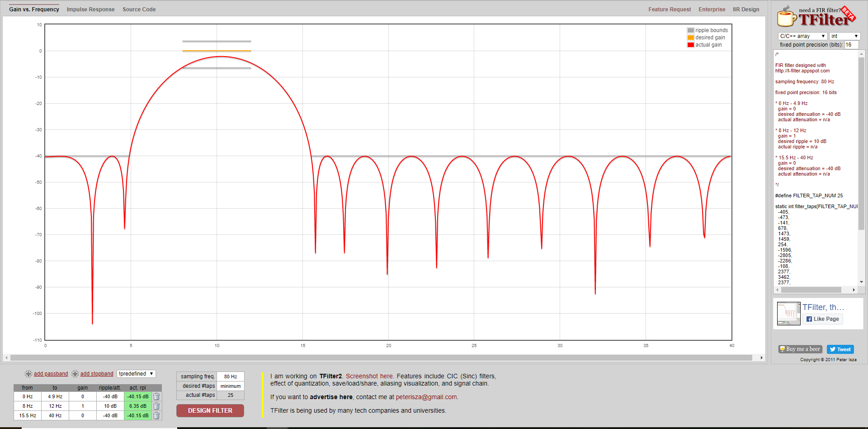Click the DESIGN FILTER button
Screen dimensions: 868x429
pos(210,410)
